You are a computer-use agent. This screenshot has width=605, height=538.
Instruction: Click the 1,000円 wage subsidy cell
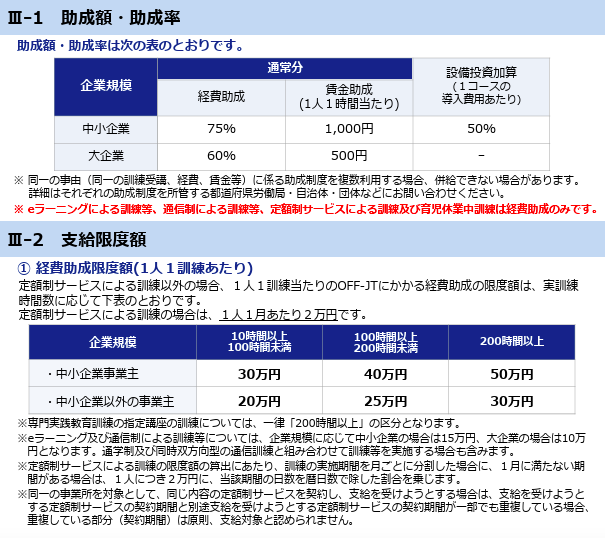pos(349,129)
